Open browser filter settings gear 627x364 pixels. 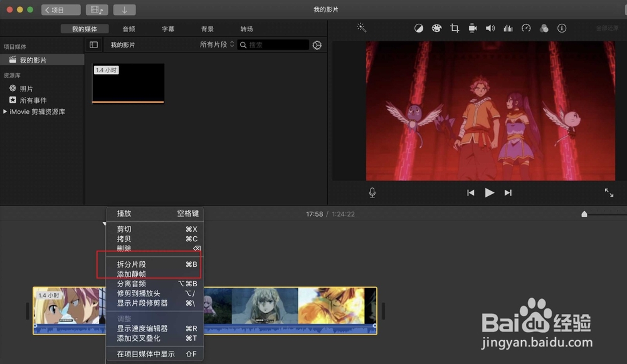[317, 45]
